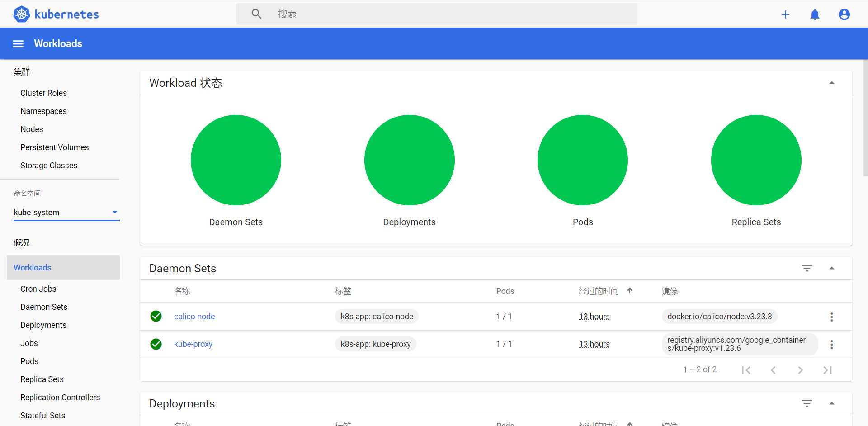Image resolution: width=868 pixels, height=426 pixels.
Task: Open the calico-node daemon set link
Action: tap(194, 317)
